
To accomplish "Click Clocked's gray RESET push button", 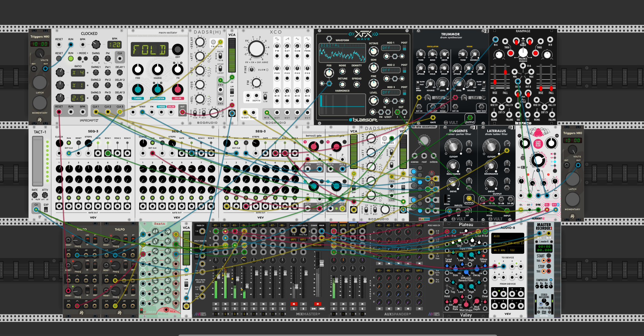I will click(59, 58).
